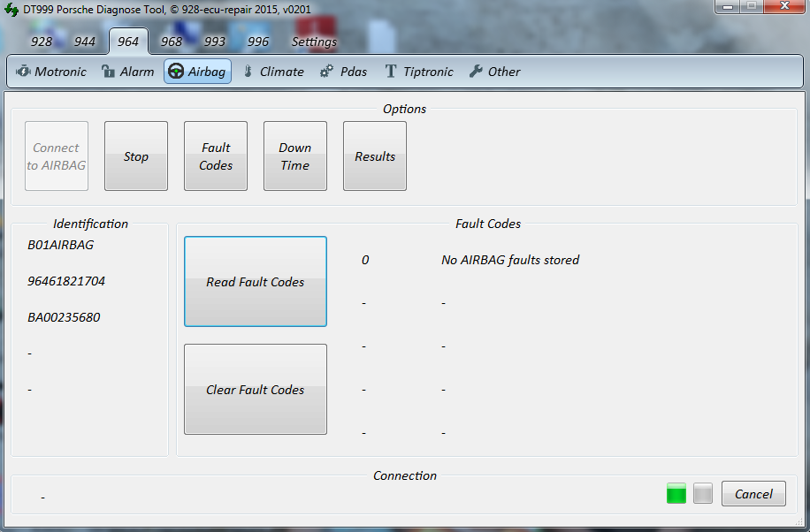Click the gray connection status indicator
Viewport: 810px width, 532px height.
coord(702,494)
